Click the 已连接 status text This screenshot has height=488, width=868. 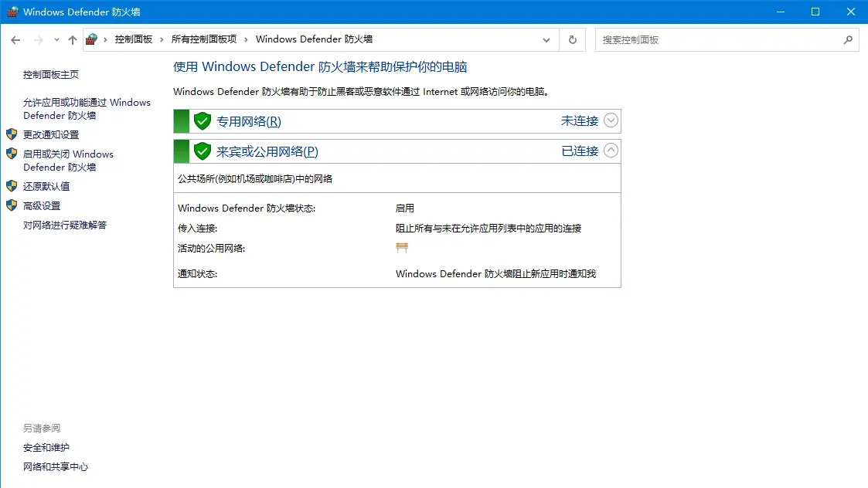pos(580,151)
